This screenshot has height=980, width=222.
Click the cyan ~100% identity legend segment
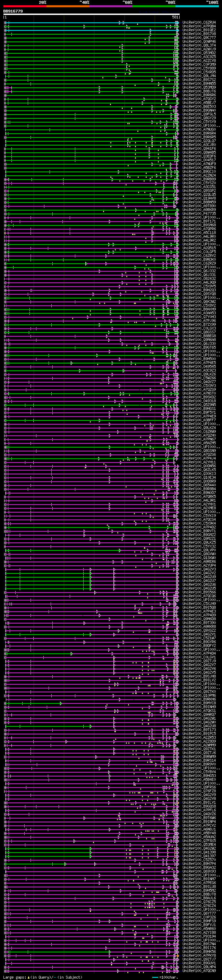(x=197, y=7)
